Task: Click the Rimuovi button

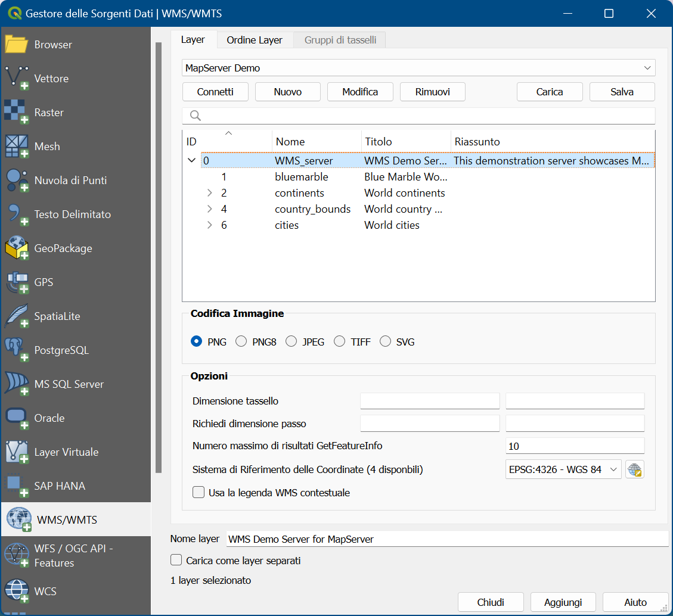Action: (x=433, y=92)
